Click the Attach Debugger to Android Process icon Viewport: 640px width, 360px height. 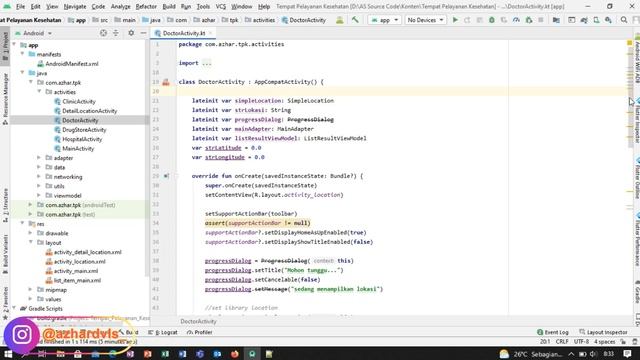(x=529, y=20)
